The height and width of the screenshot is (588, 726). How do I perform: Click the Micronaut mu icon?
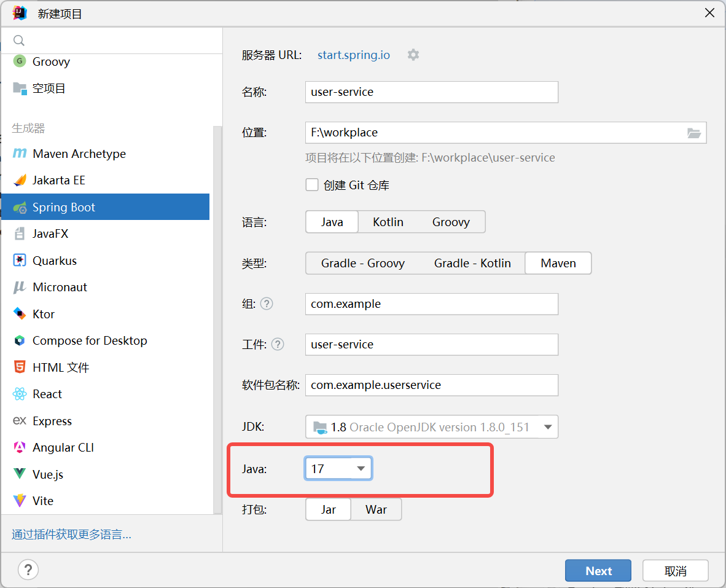pos(20,287)
